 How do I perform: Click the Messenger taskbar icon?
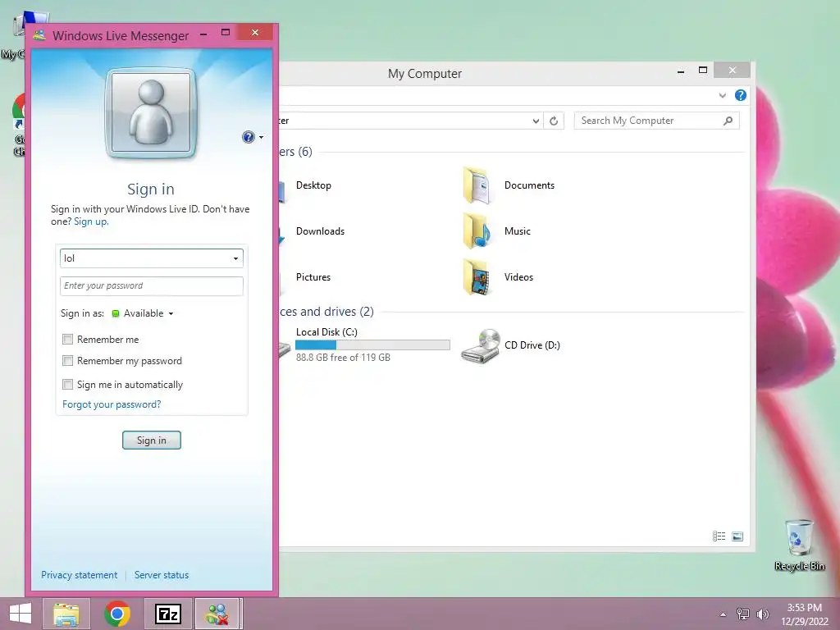[217, 614]
